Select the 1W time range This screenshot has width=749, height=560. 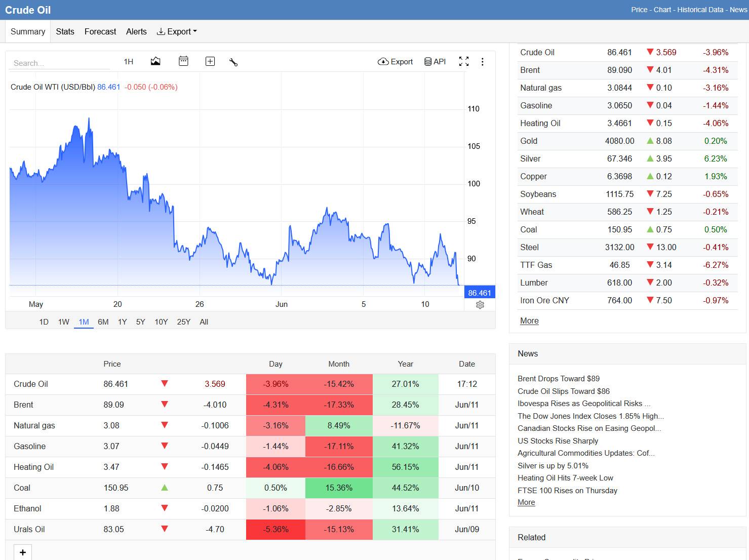coord(64,322)
